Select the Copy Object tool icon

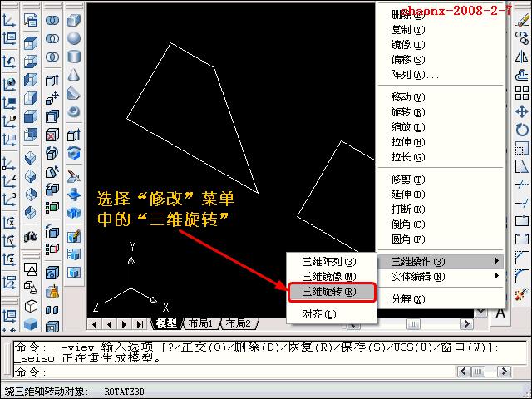pyautogui.click(x=522, y=38)
